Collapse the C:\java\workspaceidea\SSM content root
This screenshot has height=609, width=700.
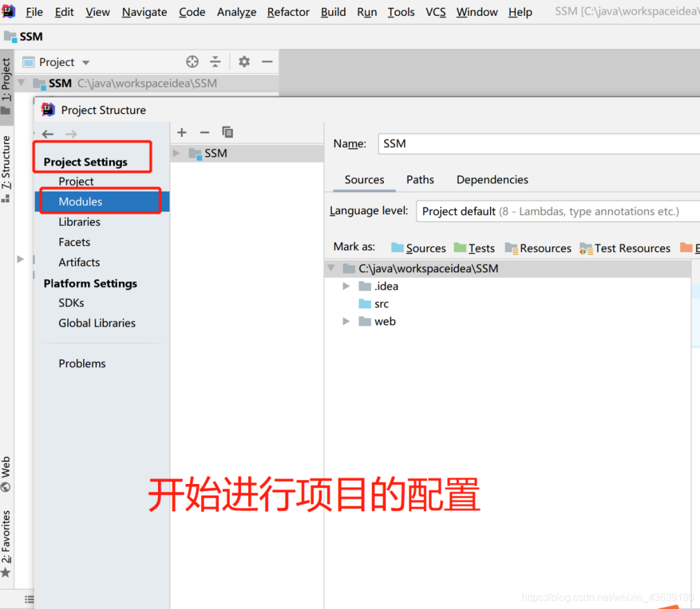click(331, 268)
